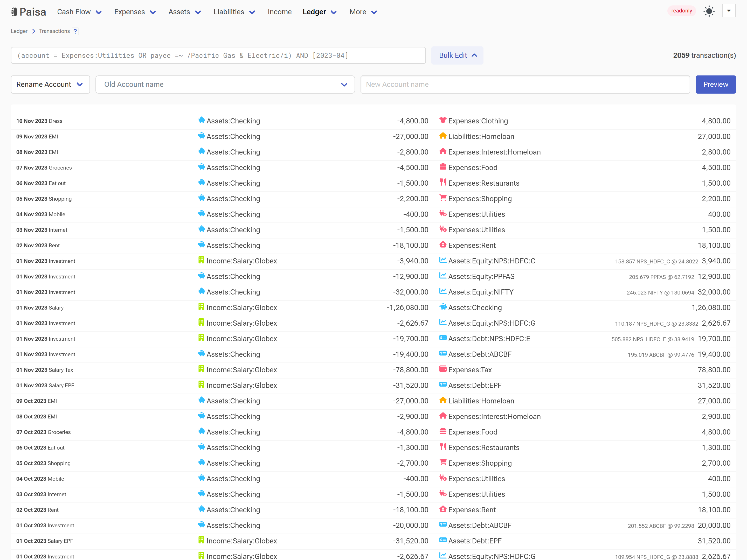The image size is (747, 560).
Task: Click the house icon on 09 Nov Liabilities:Homeloan
Action: 443,136
